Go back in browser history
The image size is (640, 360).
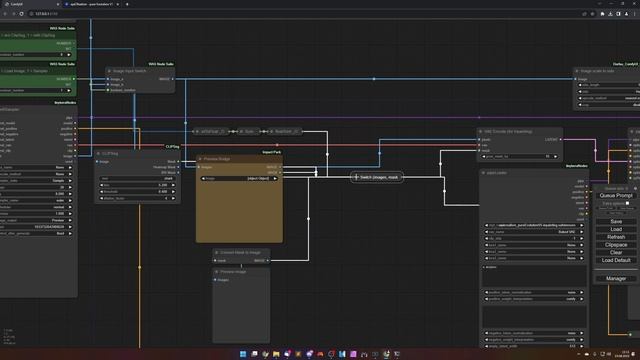[x=5, y=14]
